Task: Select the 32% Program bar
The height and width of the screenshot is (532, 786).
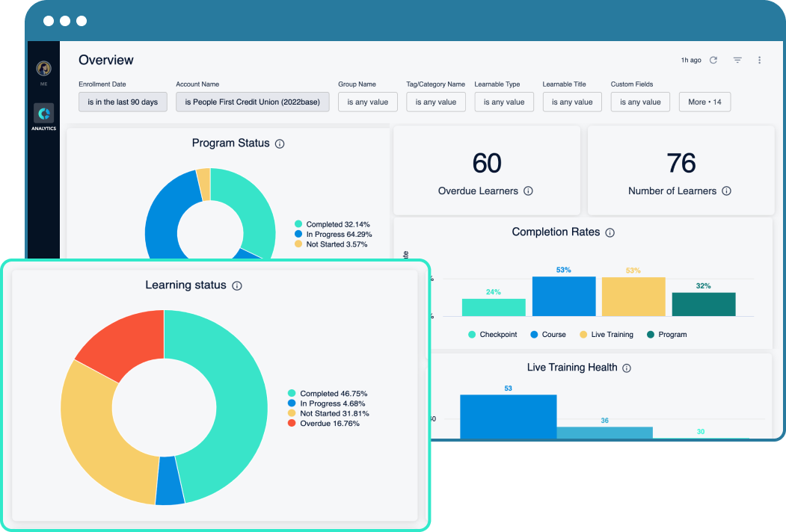Action: (704, 305)
